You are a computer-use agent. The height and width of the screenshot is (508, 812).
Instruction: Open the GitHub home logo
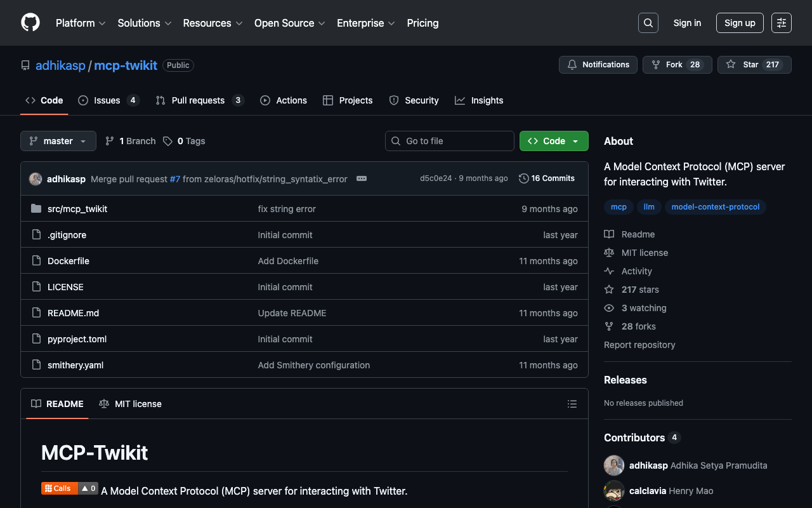coord(30,23)
